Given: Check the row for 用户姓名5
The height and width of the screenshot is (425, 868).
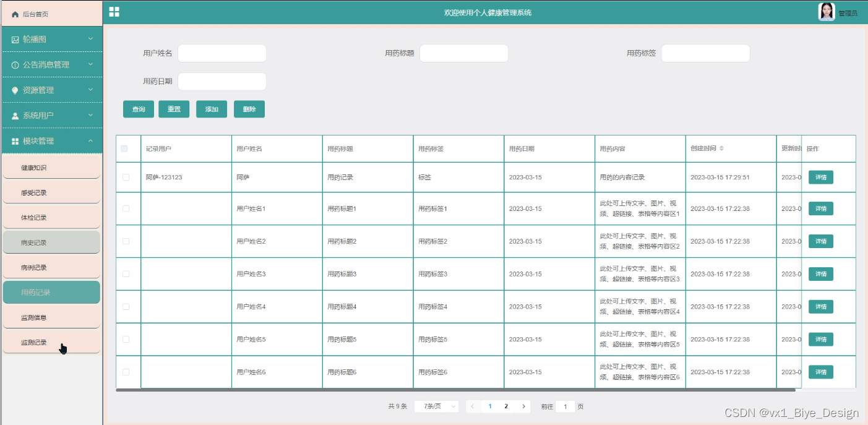Looking at the screenshot, I should tap(126, 339).
